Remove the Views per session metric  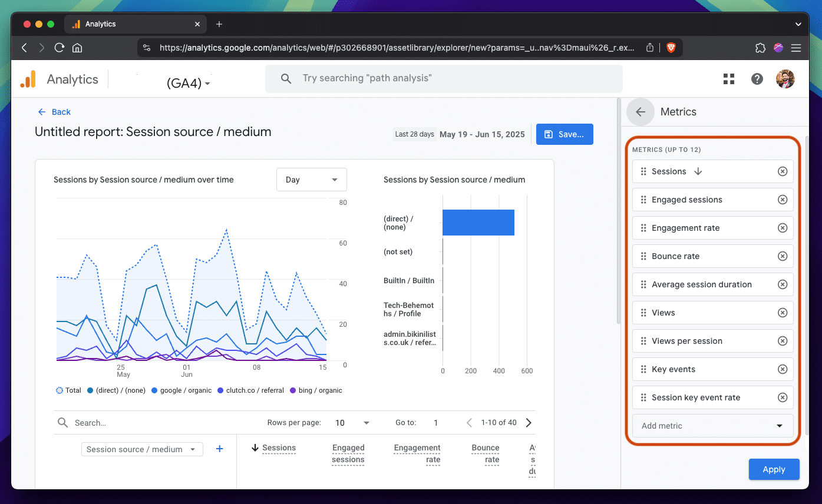tap(782, 341)
